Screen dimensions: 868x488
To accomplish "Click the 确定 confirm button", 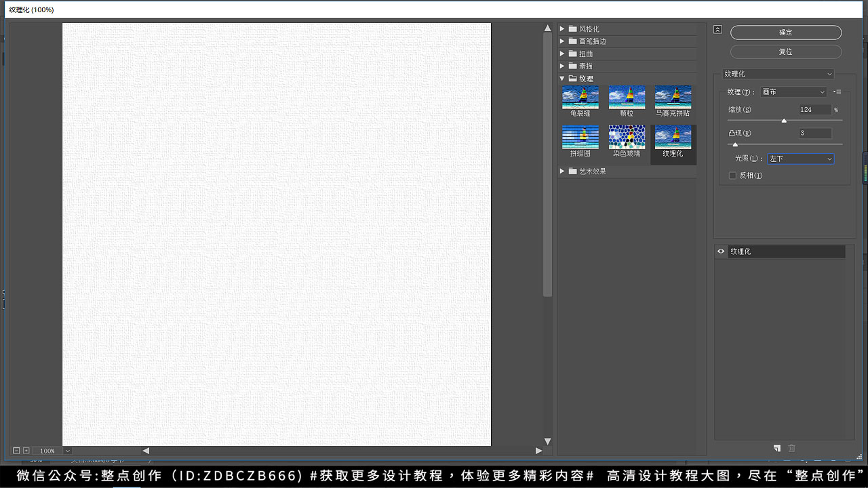I will pos(786,33).
